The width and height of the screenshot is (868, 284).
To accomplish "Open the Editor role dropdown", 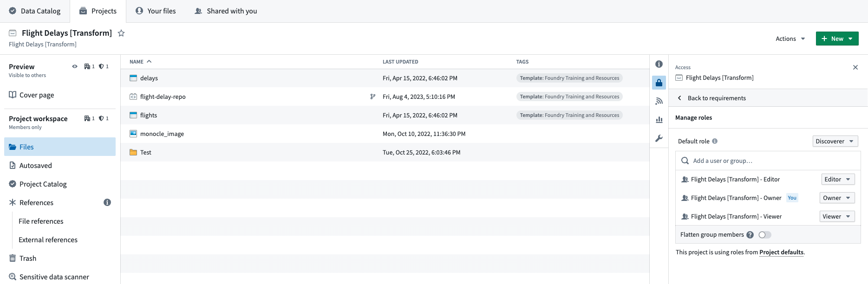I will pos(838,179).
